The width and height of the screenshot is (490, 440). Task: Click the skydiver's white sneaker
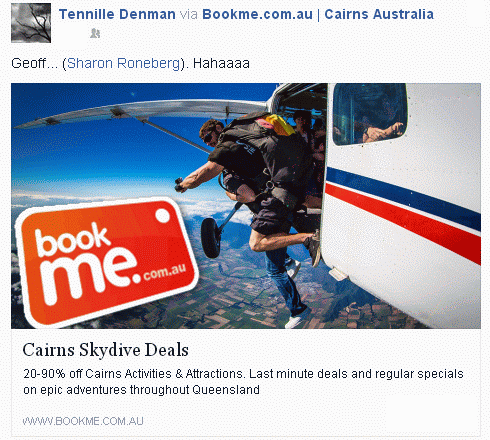pos(297,320)
